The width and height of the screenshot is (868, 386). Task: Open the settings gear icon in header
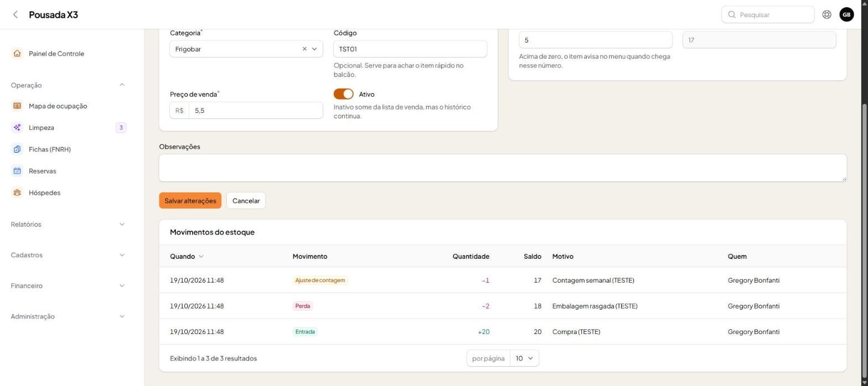point(826,14)
